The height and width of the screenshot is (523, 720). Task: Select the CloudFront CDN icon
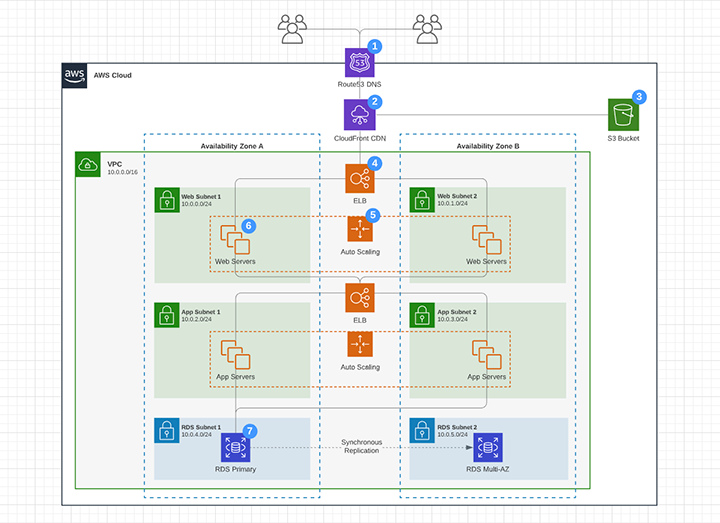point(360,115)
